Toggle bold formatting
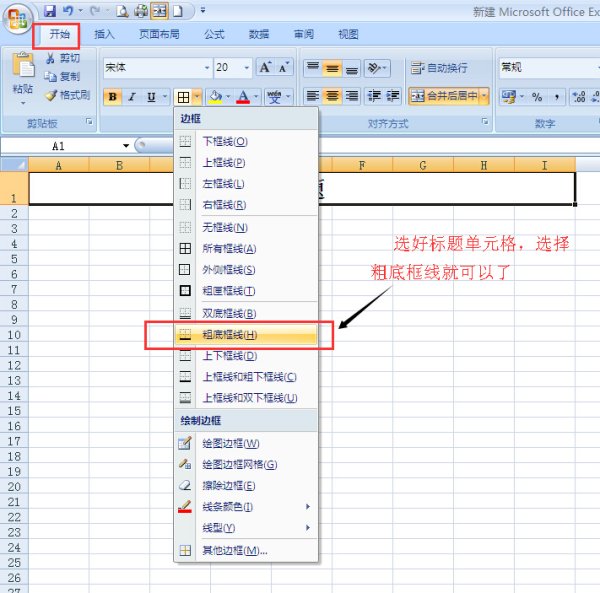The width and height of the screenshot is (600, 593). (x=112, y=97)
